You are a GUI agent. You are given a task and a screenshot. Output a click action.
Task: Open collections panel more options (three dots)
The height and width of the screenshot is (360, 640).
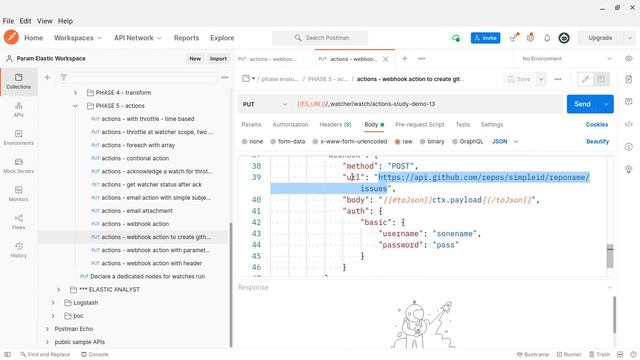point(225,77)
